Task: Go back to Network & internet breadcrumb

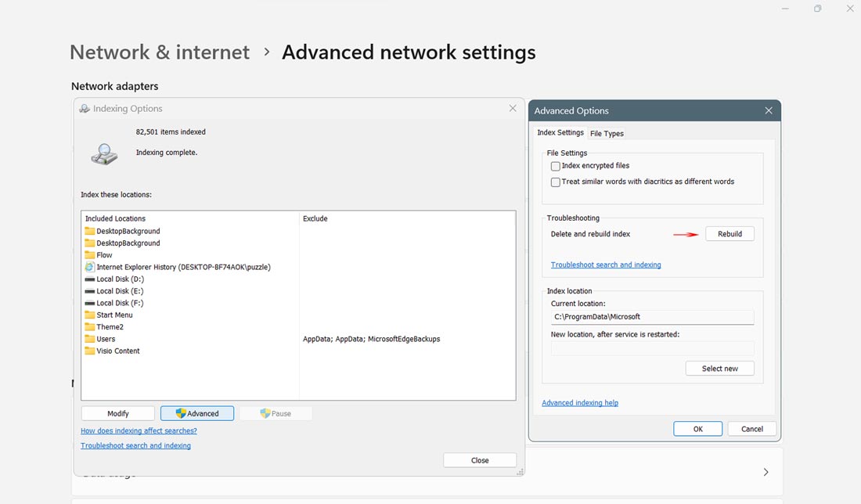Action: [x=160, y=52]
